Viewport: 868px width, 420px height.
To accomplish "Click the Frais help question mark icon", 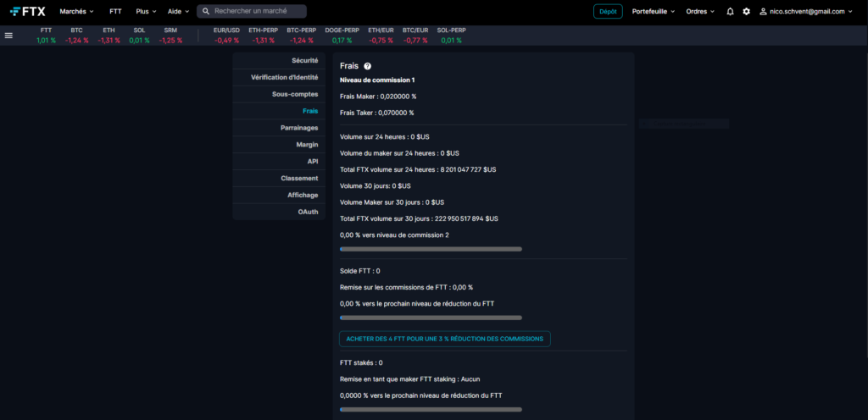I will (368, 66).
